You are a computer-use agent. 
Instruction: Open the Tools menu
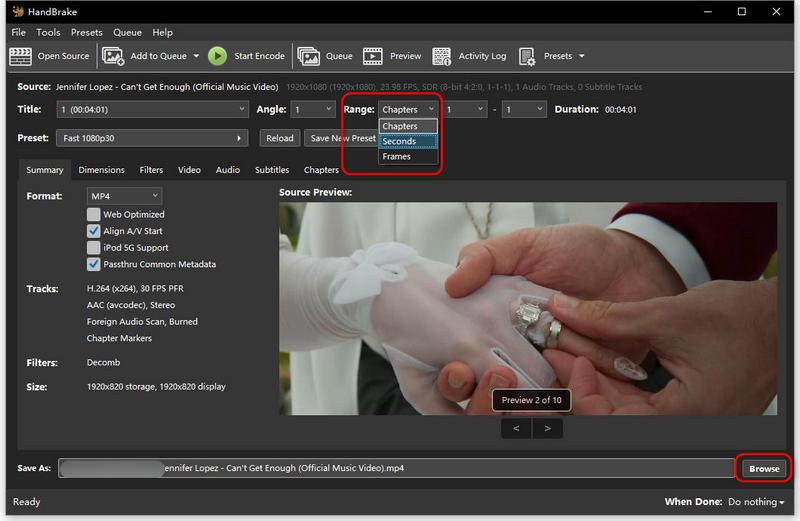(x=48, y=32)
